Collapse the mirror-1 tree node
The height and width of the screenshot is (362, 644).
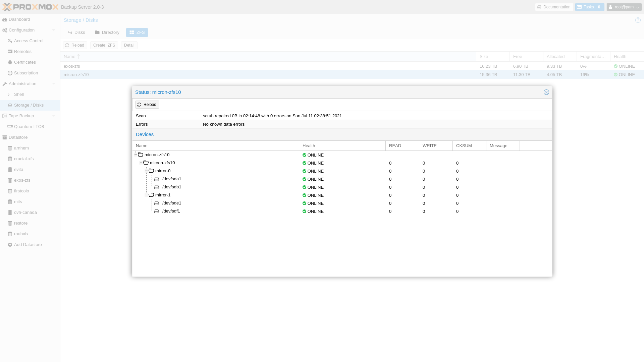(146, 195)
